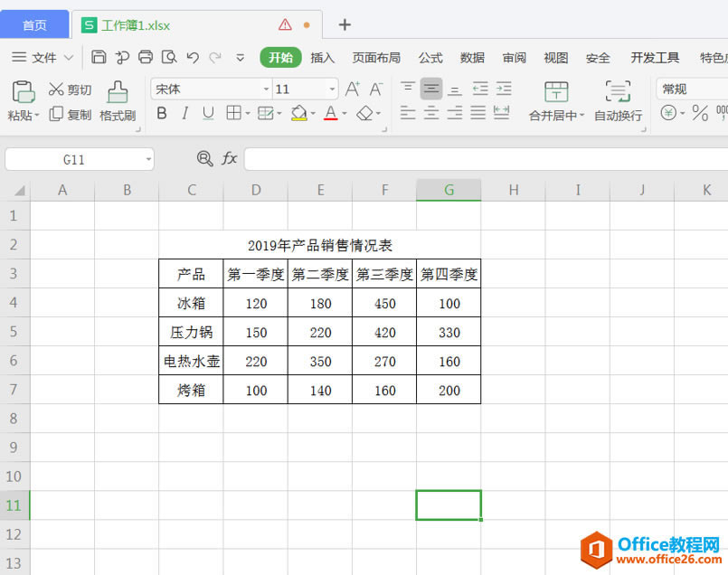Click the Cut (剪切) scissors icon
This screenshot has width=728, height=575.
point(56,89)
